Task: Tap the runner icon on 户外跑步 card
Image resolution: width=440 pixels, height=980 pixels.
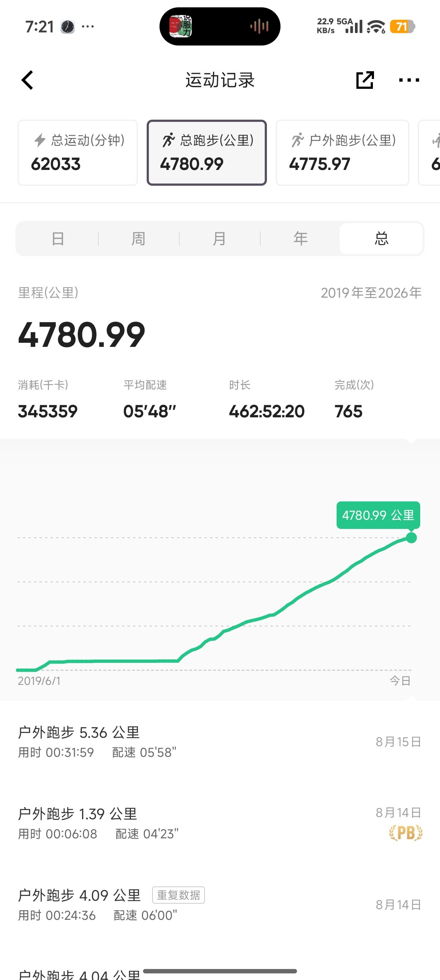Action: (297, 140)
